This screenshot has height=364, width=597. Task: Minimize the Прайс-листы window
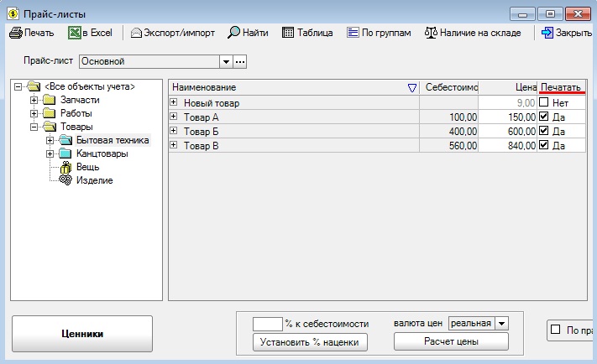click(x=523, y=14)
